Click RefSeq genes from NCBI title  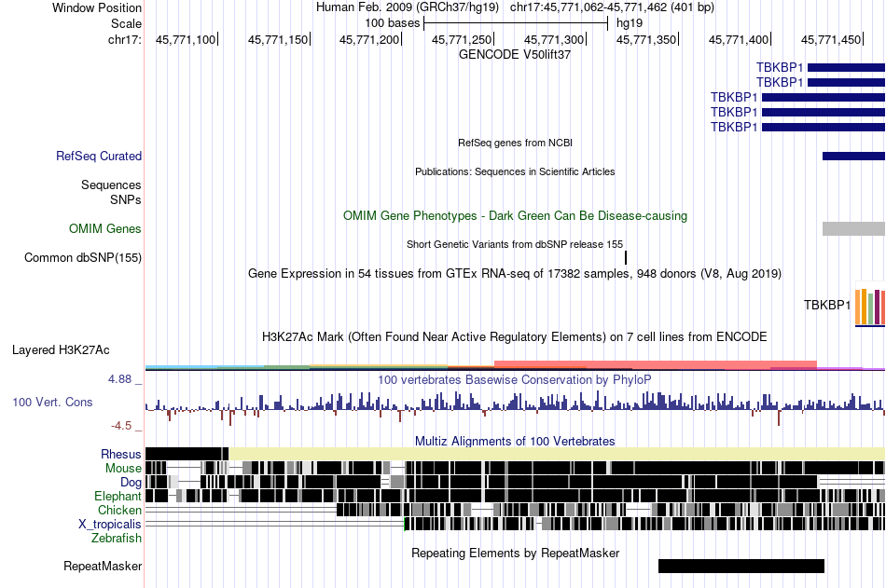[x=515, y=143]
